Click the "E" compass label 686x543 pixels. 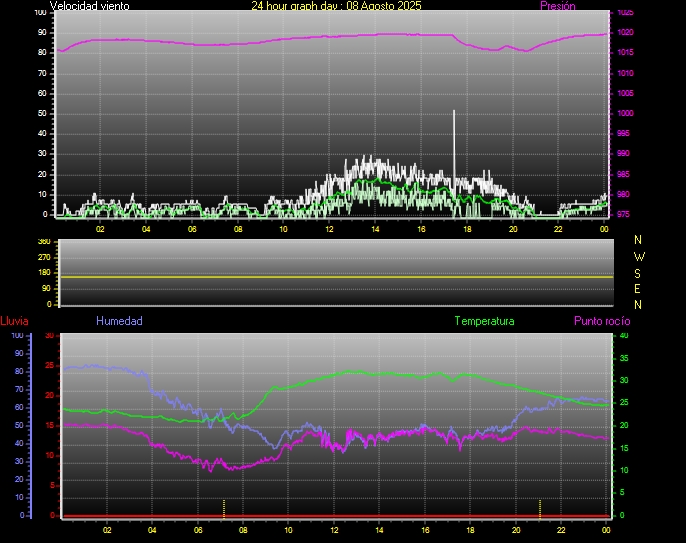pyautogui.click(x=637, y=289)
